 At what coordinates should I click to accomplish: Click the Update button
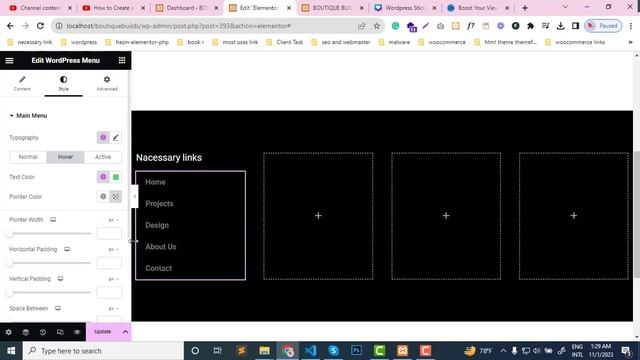[x=102, y=332]
